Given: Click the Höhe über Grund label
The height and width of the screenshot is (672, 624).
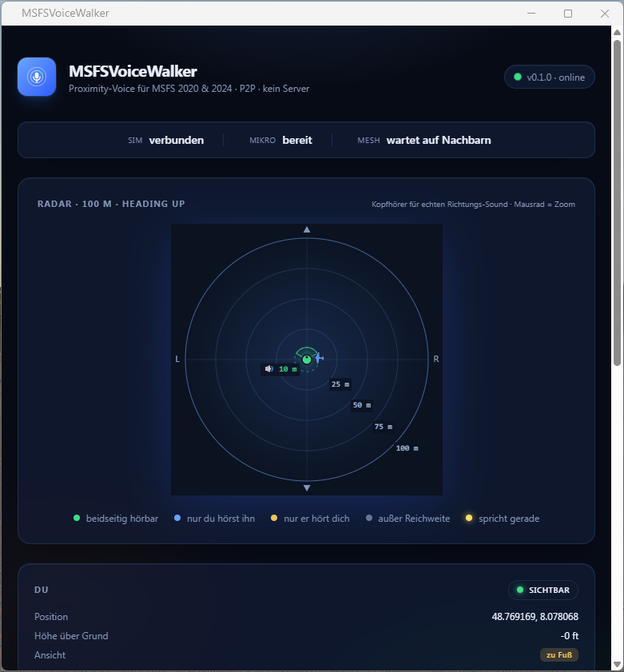Looking at the screenshot, I should (71, 636).
